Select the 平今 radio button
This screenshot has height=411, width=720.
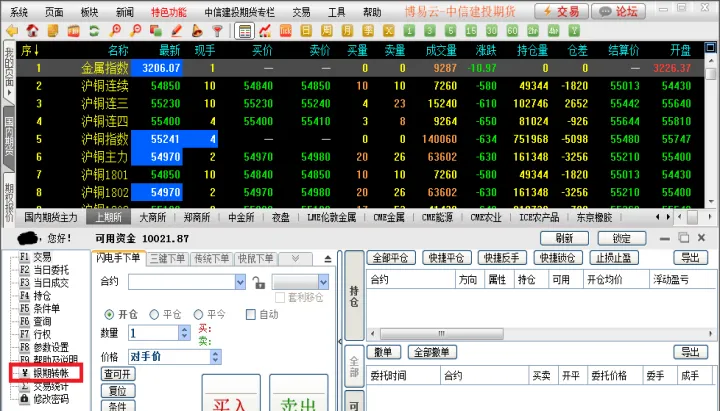click(x=198, y=315)
